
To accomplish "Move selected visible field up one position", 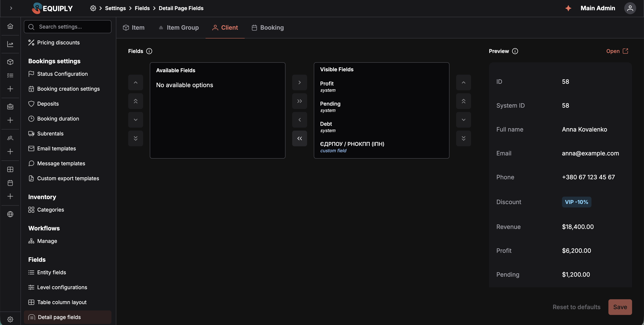I will tap(463, 82).
